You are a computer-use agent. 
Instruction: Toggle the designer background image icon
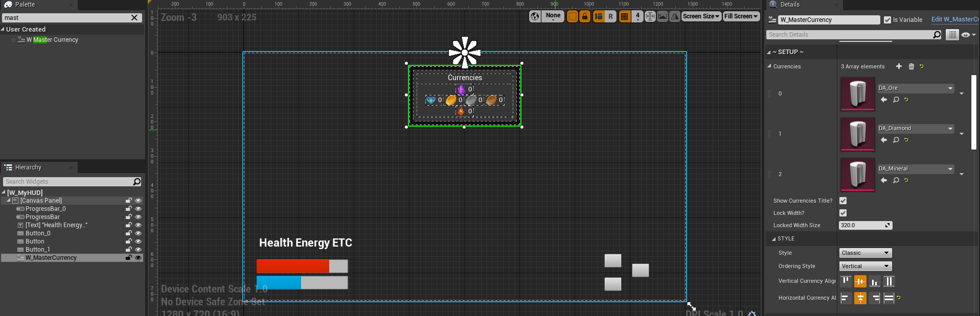pos(663,16)
